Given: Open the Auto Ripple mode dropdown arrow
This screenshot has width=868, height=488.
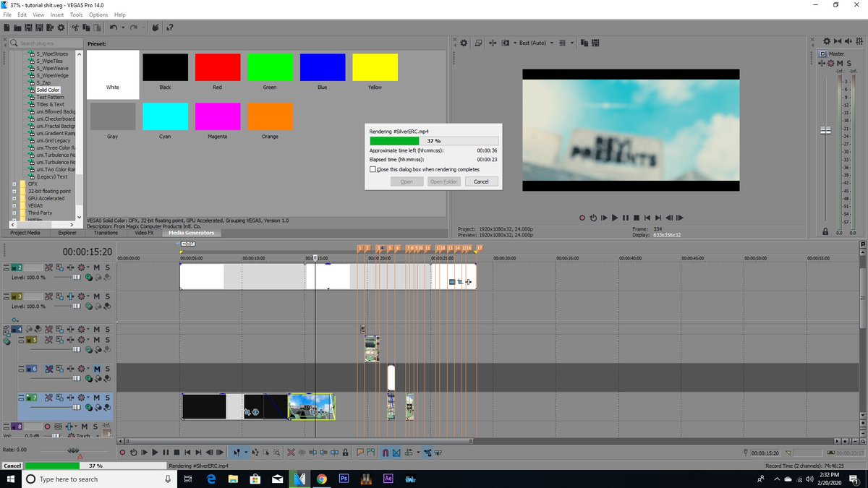Looking at the screenshot, I should tap(418, 453).
